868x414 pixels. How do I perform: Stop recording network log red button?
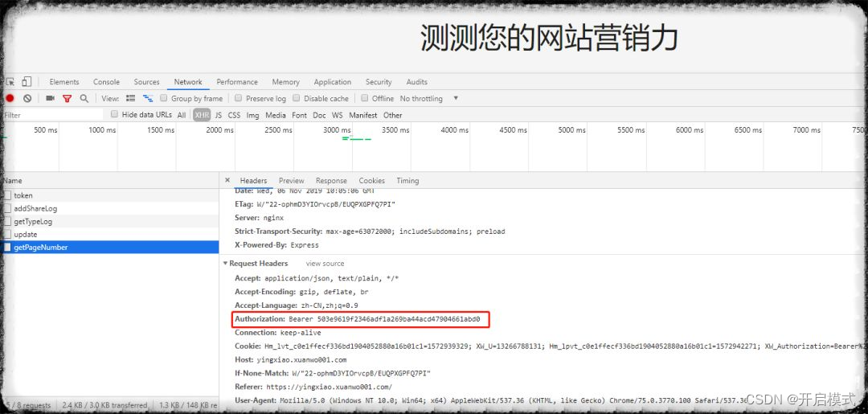tap(10, 99)
